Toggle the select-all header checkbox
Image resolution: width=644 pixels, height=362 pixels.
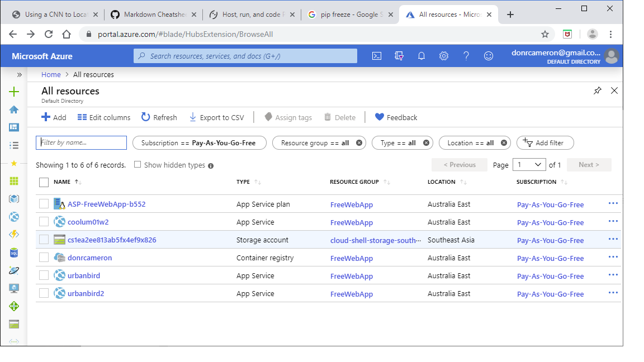point(44,182)
